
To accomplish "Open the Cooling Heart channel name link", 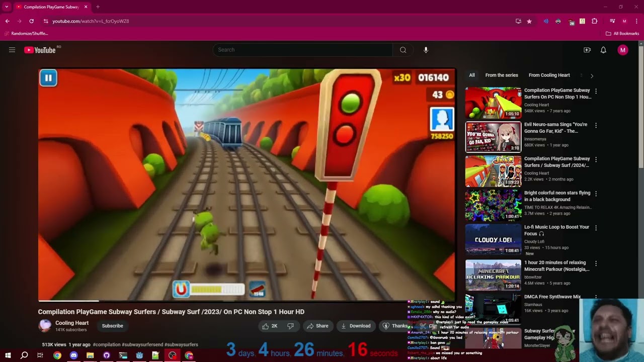I will point(72,323).
